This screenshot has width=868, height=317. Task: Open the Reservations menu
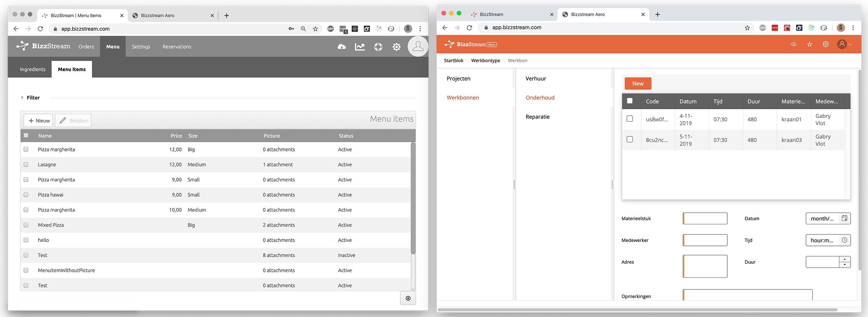point(177,46)
